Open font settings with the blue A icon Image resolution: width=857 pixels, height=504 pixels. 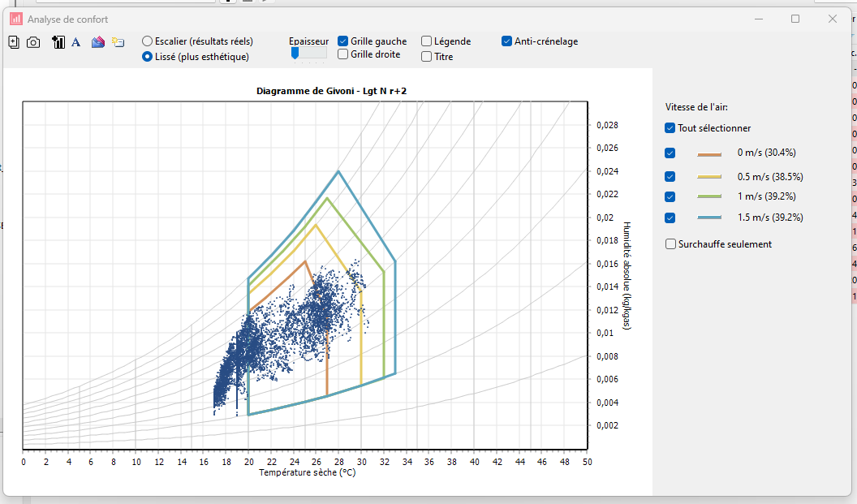pos(76,42)
